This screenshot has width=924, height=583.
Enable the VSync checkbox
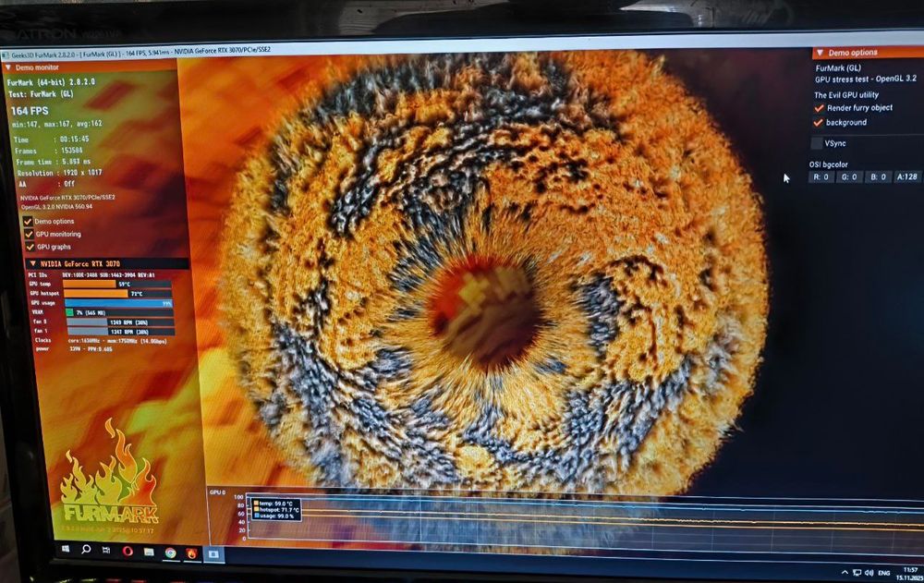coord(817,143)
